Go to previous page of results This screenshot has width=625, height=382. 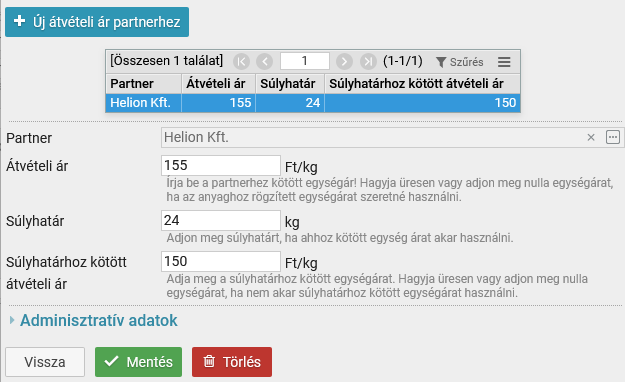(265, 62)
